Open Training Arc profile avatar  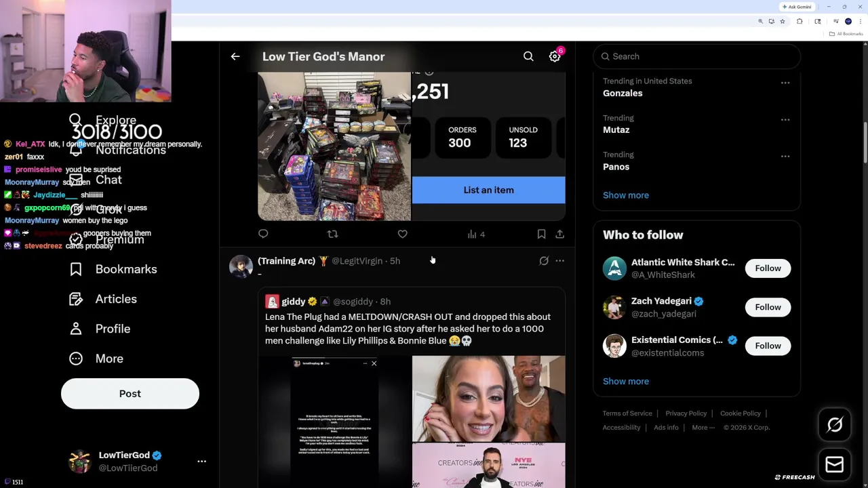point(241,266)
